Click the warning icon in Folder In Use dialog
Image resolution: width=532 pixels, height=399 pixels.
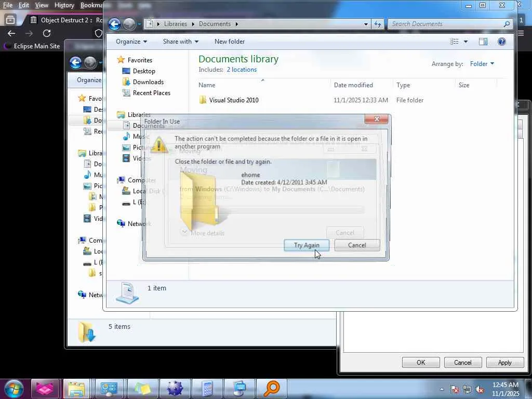coord(159,145)
